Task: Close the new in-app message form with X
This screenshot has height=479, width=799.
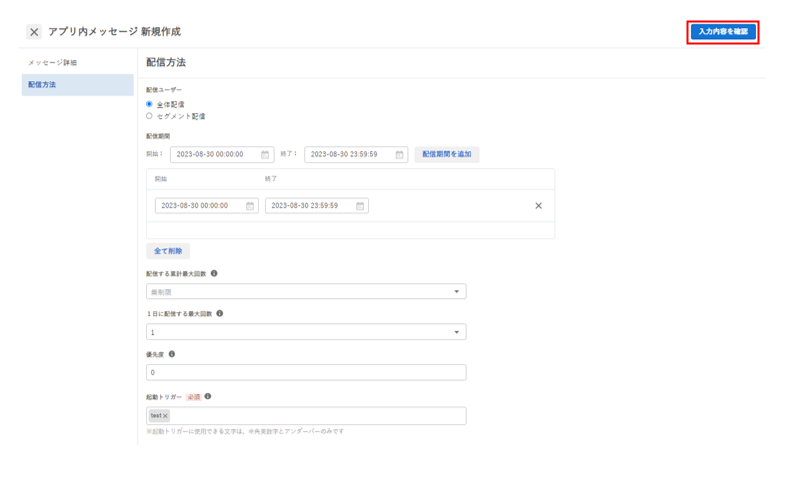Action: click(34, 32)
